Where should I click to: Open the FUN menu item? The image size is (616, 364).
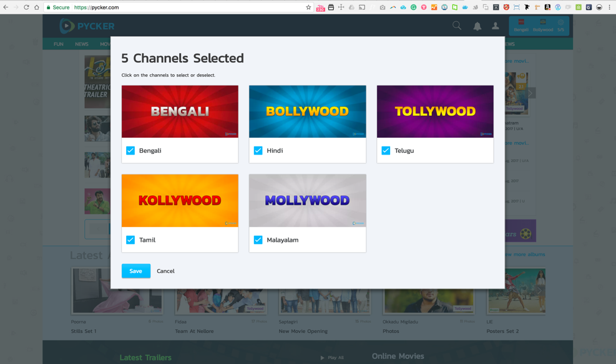[59, 44]
